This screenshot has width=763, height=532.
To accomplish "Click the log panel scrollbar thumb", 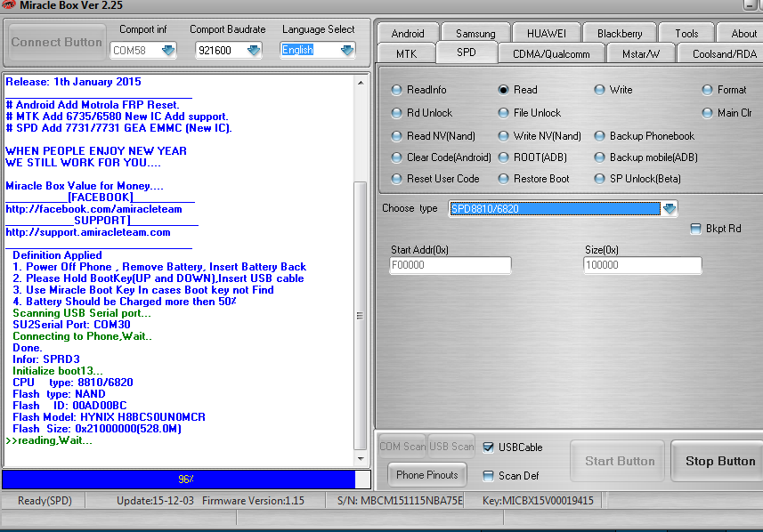I will point(360,316).
